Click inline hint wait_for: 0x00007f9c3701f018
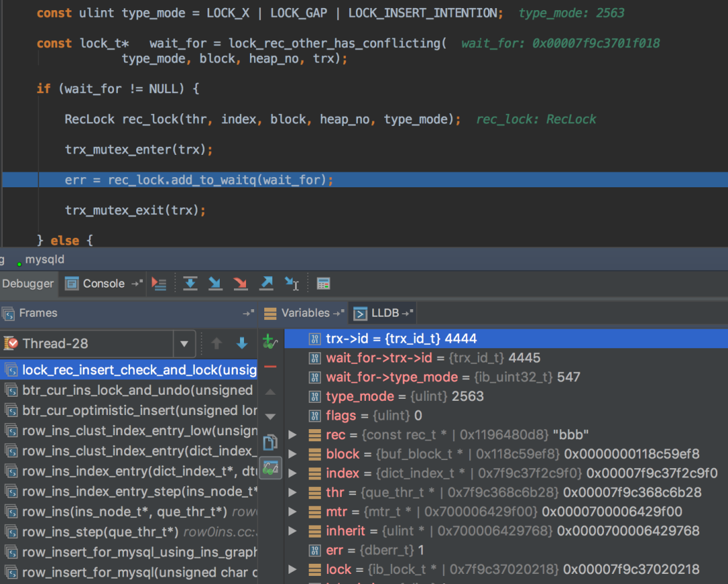728x584 pixels. (x=560, y=44)
